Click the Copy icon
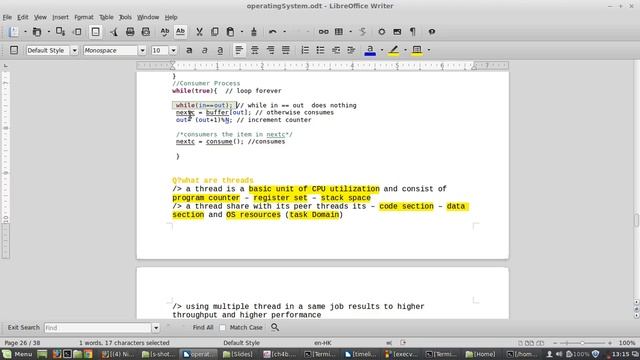 (x=215, y=32)
